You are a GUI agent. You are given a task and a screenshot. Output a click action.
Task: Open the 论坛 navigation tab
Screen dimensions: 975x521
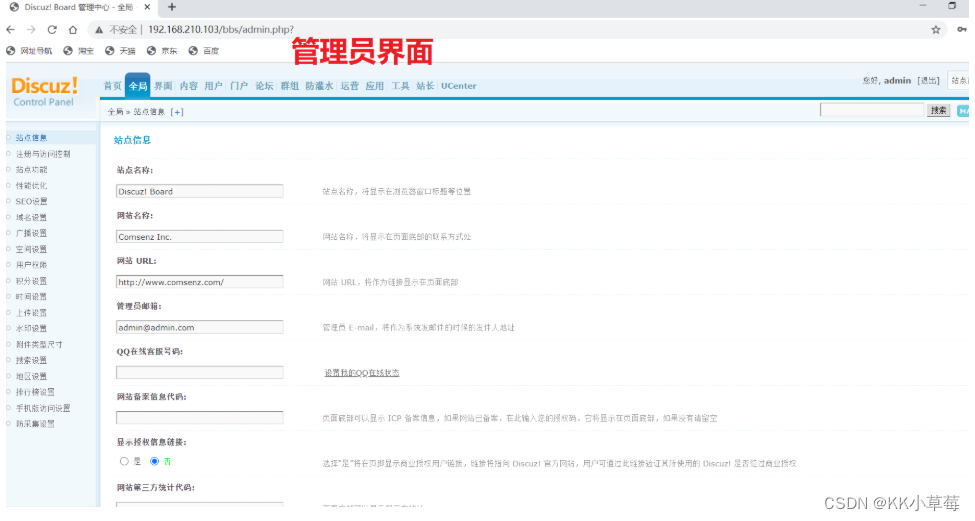[264, 86]
